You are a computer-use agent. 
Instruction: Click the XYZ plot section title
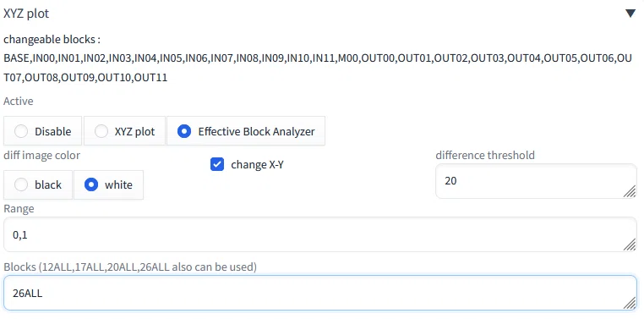[26, 14]
